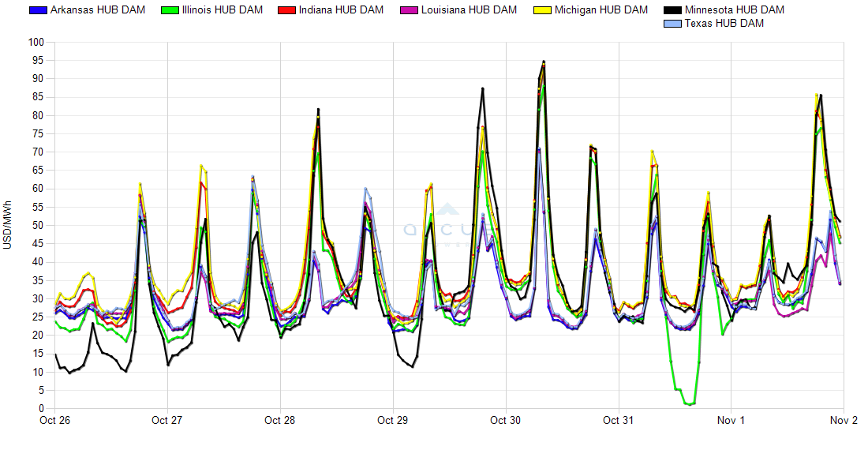
Task: Toggle the Indiana HUB DAM legend text
Action: (x=342, y=10)
